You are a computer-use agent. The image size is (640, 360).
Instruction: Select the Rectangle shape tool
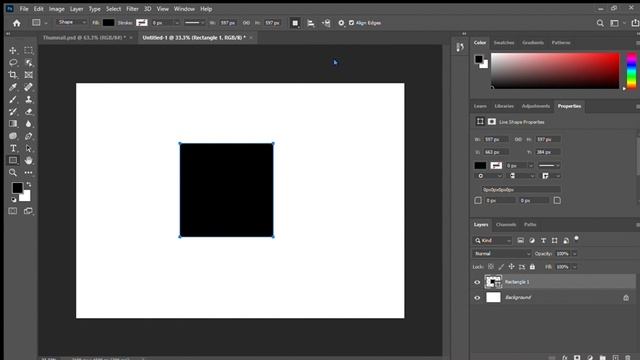coord(13,160)
